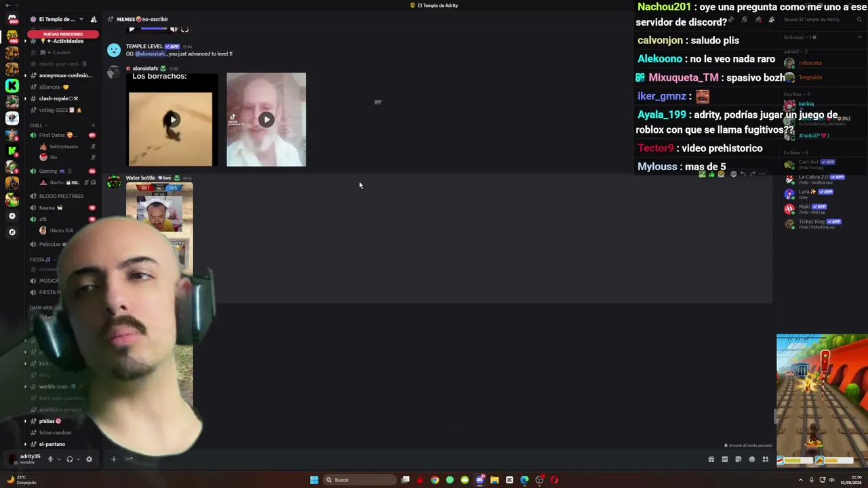Open Ticket King in the member list

click(x=812, y=223)
